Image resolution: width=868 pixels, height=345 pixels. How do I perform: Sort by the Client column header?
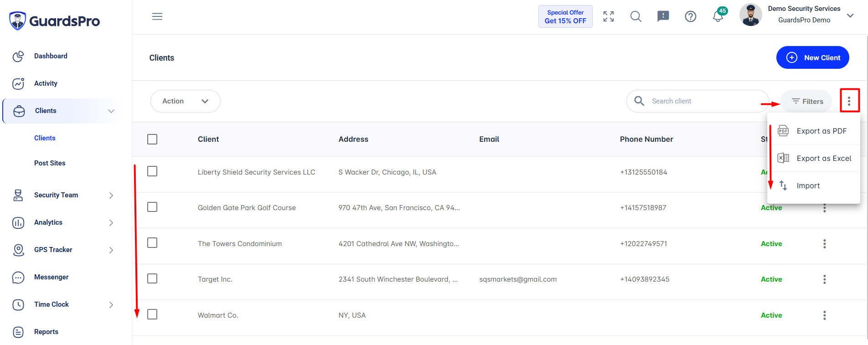(208, 139)
